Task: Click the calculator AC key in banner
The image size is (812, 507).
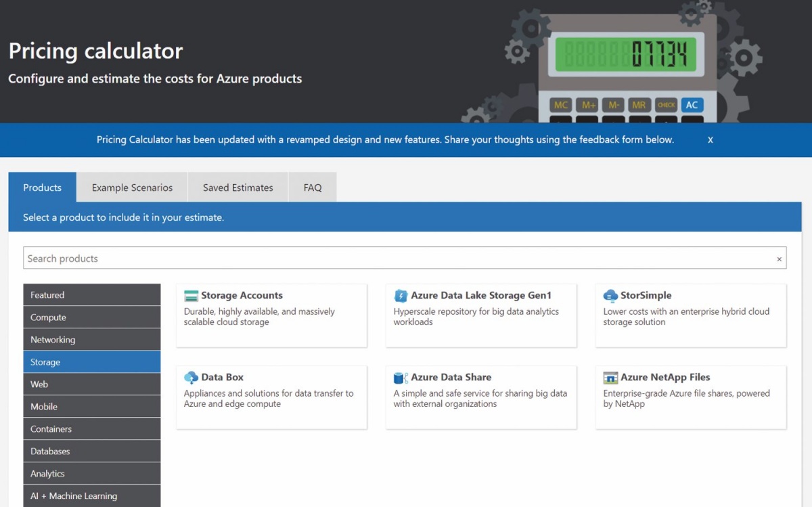Action: [x=692, y=106]
